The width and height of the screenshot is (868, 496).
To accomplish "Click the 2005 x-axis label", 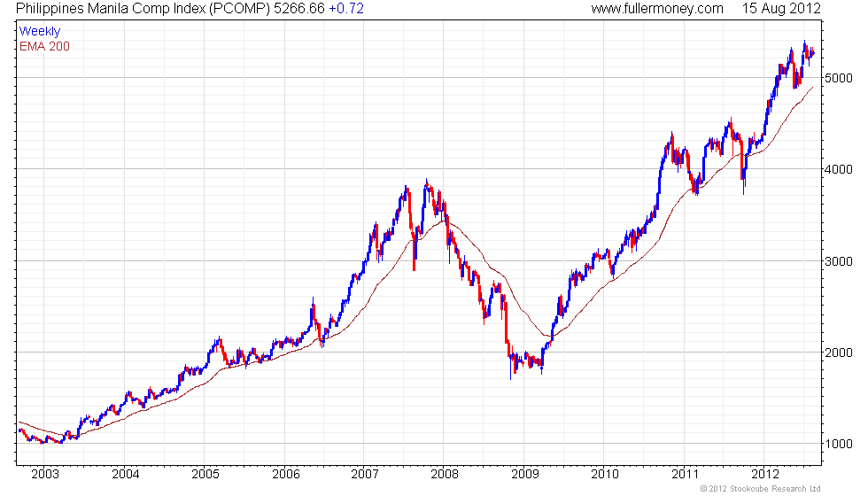I will [x=205, y=474].
